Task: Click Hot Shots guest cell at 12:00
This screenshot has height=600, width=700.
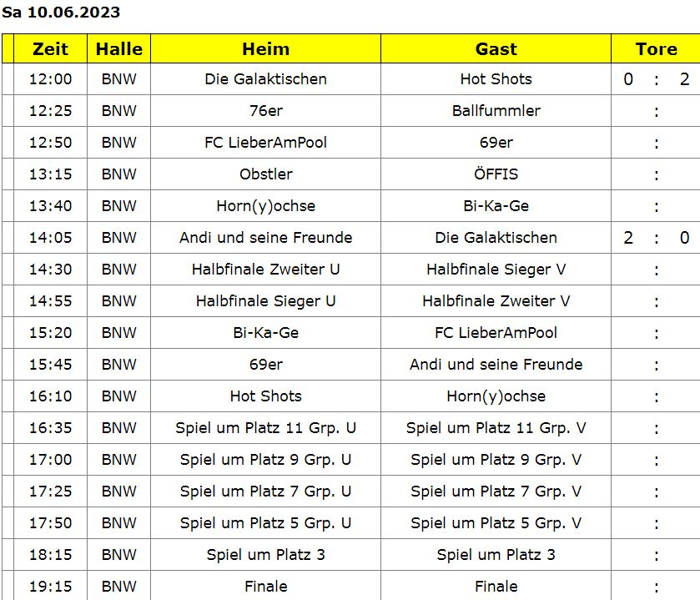Action: pyautogui.click(x=496, y=79)
